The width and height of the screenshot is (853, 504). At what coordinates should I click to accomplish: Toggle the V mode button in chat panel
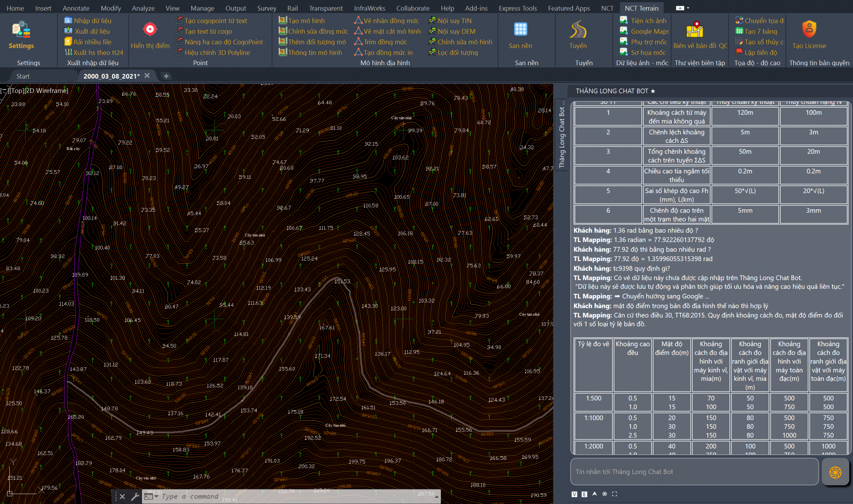(x=574, y=494)
